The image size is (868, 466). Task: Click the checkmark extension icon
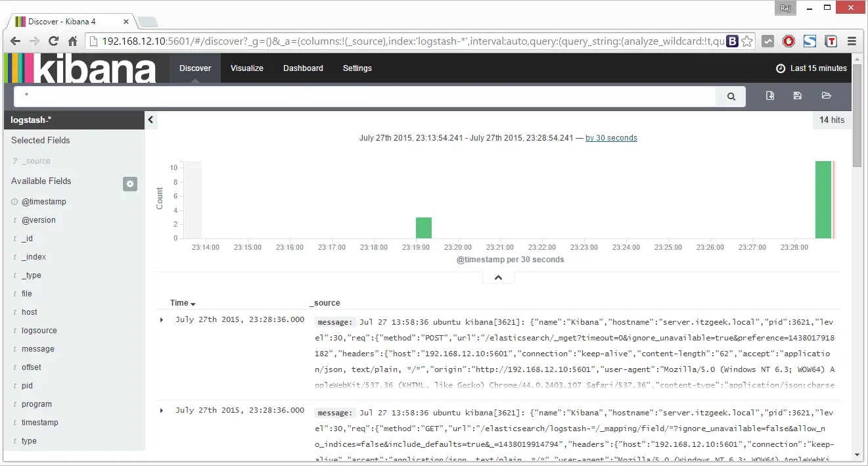coord(767,41)
